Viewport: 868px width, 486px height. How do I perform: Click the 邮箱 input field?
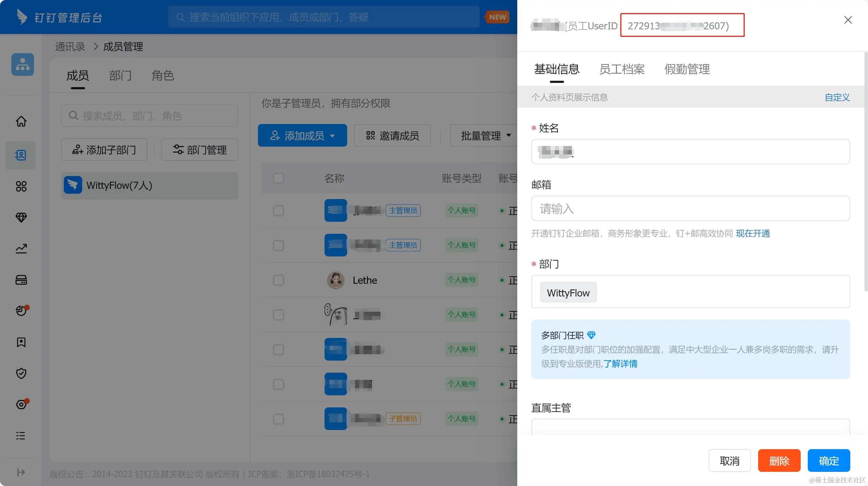point(690,209)
